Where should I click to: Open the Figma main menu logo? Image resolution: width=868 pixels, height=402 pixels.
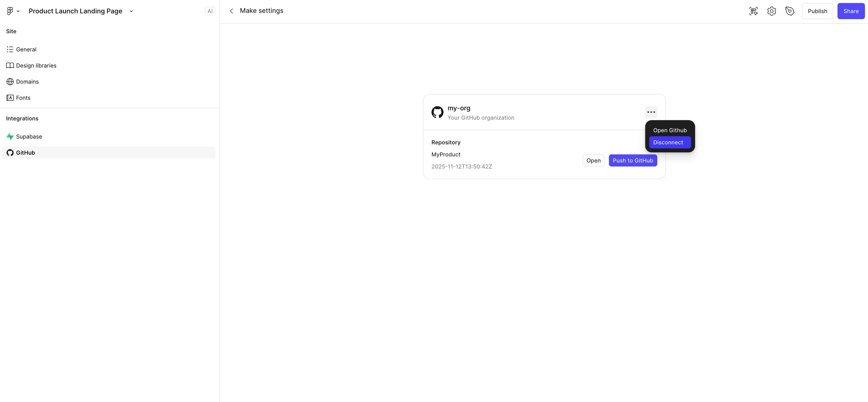point(10,11)
